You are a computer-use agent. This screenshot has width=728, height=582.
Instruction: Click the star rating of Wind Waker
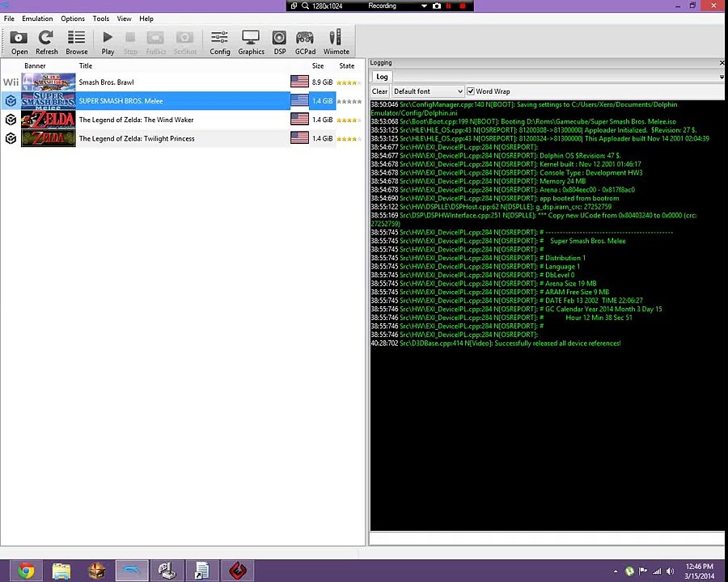pyautogui.click(x=349, y=120)
